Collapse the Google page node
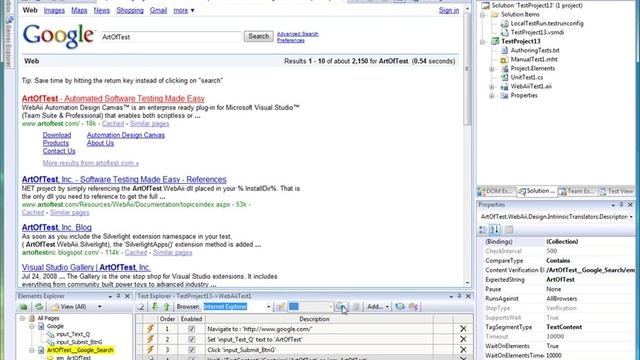This screenshot has height=360, width=640. 31,326
